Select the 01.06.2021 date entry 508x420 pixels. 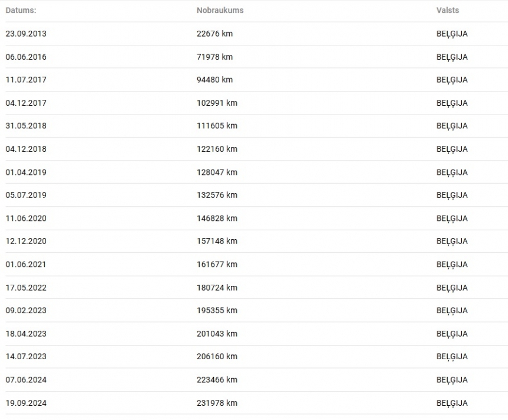[26, 264]
